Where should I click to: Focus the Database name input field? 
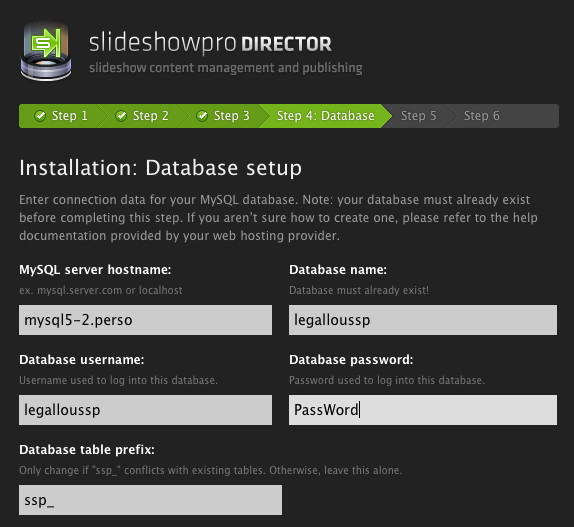423,320
